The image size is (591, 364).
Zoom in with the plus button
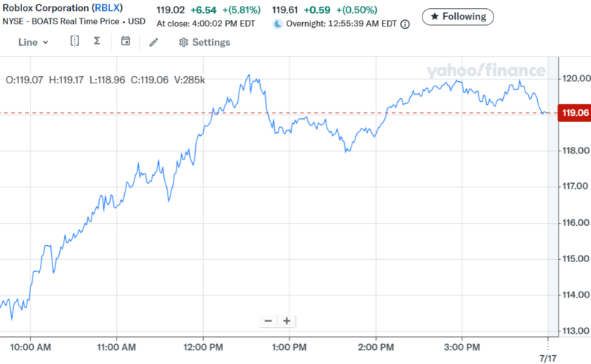(286, 320)
